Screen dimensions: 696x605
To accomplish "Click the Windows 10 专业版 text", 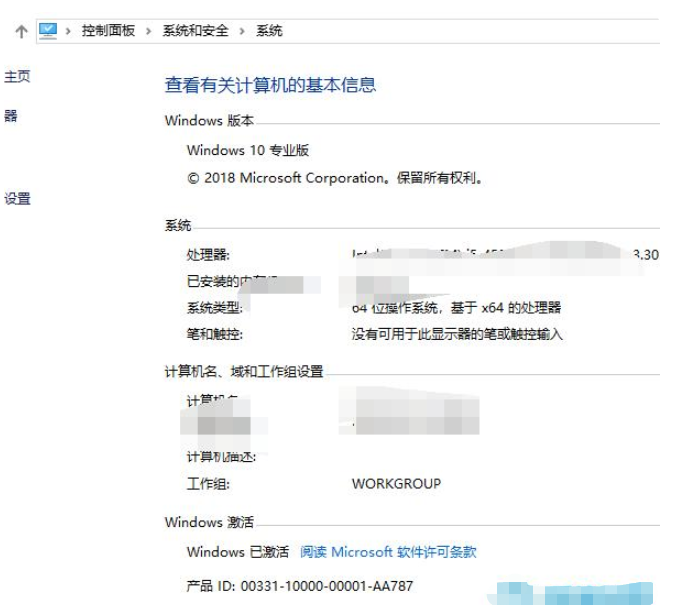I will [248, 150].
